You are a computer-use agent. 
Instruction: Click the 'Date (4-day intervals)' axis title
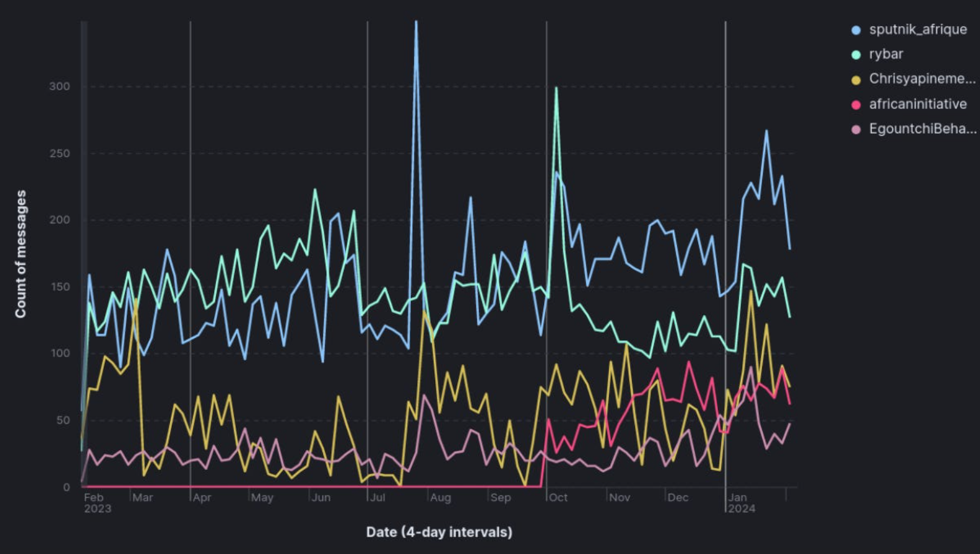pos(439,532)
